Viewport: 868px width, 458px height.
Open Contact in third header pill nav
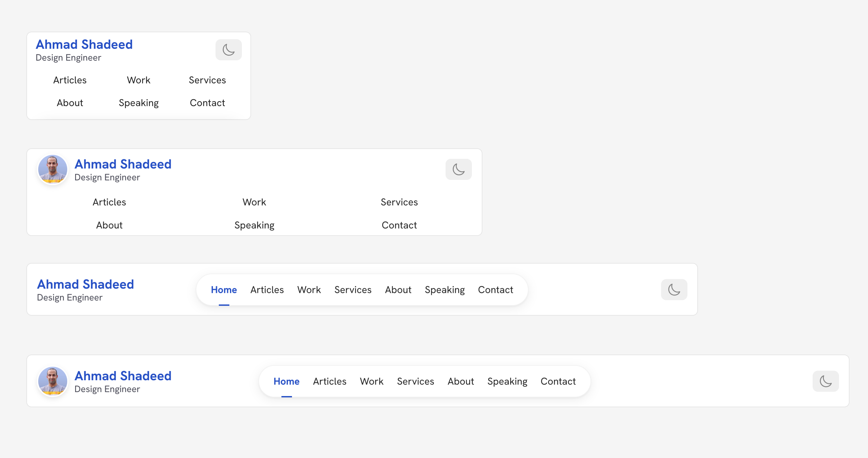click(495, 290)
